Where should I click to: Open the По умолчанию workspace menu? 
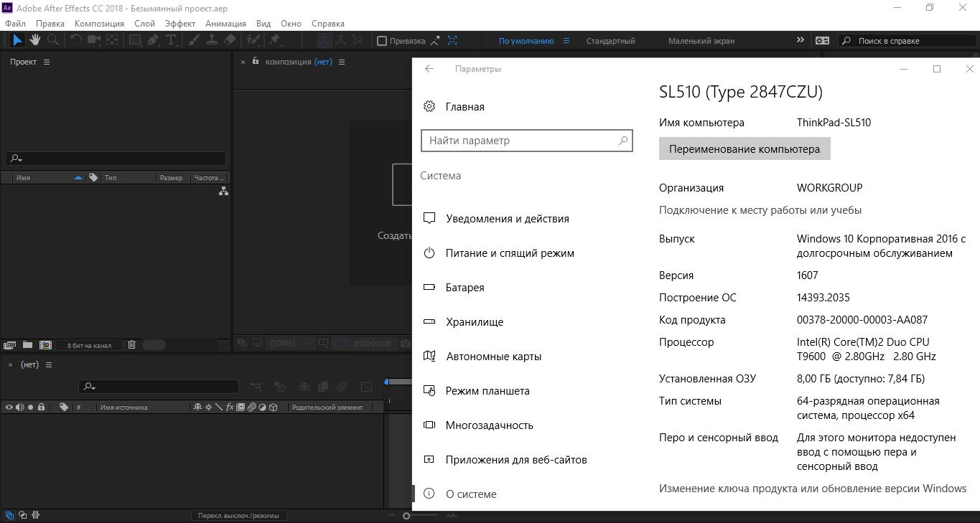pyautogui.click(x=566, y=41)
